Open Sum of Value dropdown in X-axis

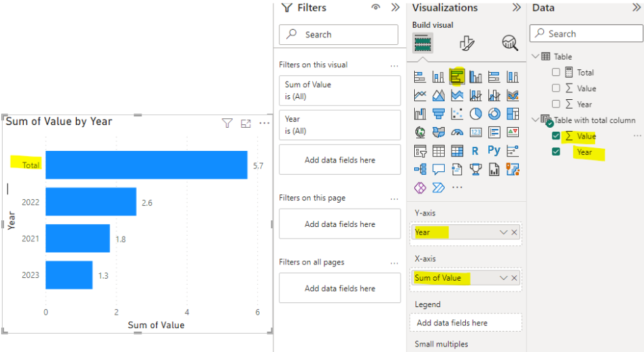click(503, 278)
